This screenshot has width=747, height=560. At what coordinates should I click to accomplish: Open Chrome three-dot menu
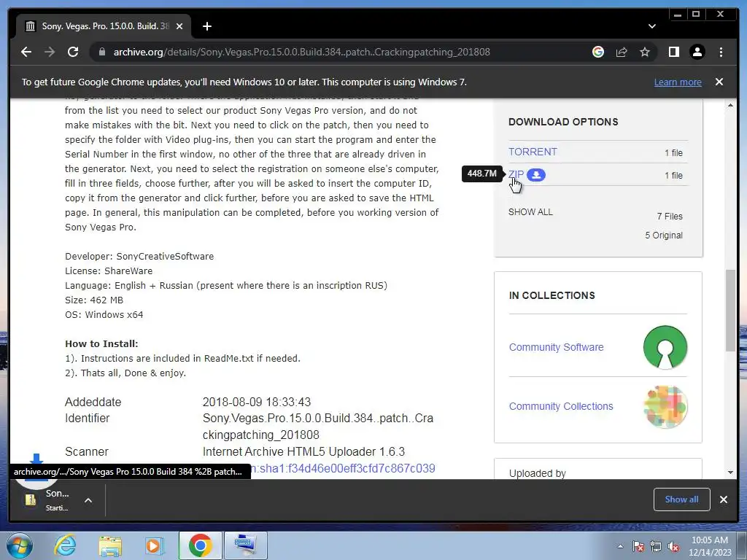tap(721, 52)
